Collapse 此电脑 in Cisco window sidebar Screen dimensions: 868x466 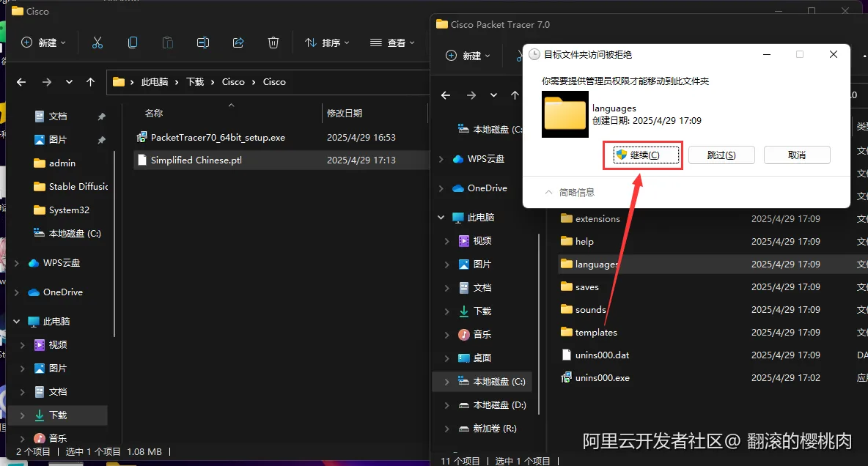pos(17,322)
